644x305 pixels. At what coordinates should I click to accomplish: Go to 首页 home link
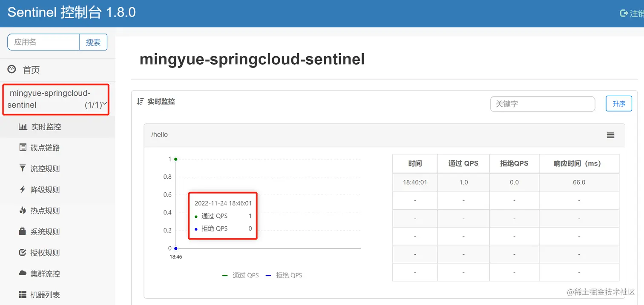[x=57, y=70]
